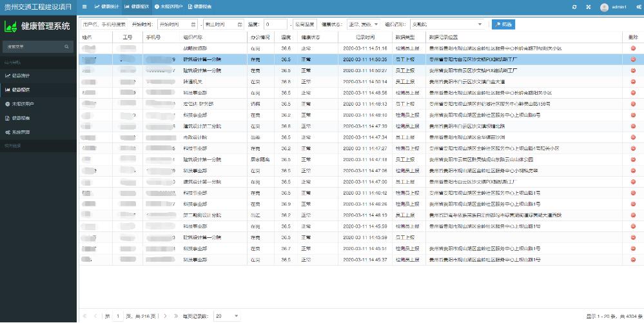Click the admin1 username
Screen dimensions: 644x323
point(619,7)
